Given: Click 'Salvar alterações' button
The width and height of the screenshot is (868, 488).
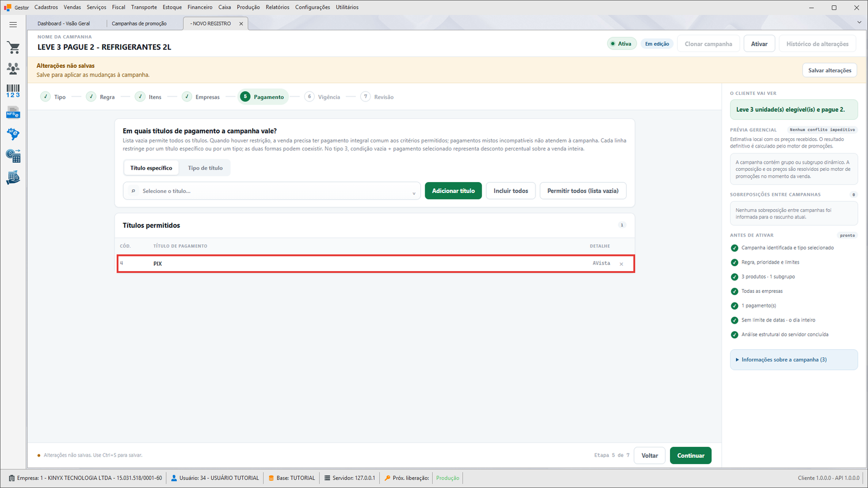Looking at the screenshot, I should [829, 70].
